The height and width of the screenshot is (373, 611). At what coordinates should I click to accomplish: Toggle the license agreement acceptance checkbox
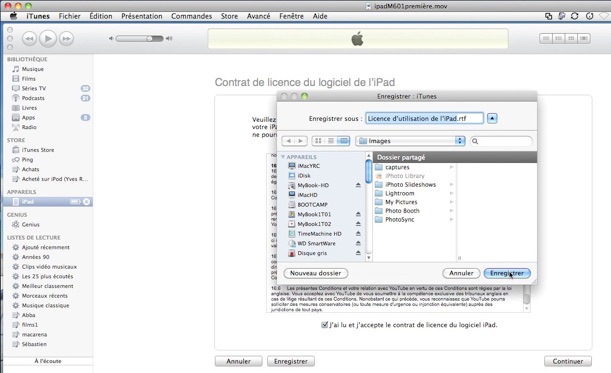tap(324, 325)
